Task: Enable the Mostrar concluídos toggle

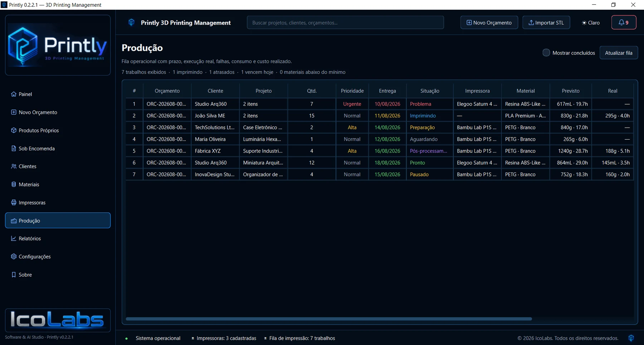Action: tap(546, 53)
